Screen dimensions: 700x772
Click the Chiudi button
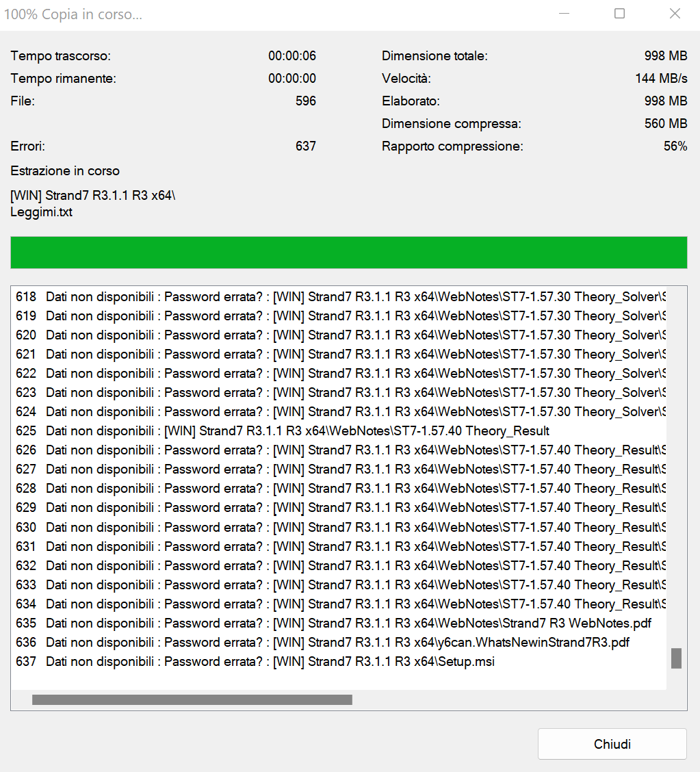(612, 743)
